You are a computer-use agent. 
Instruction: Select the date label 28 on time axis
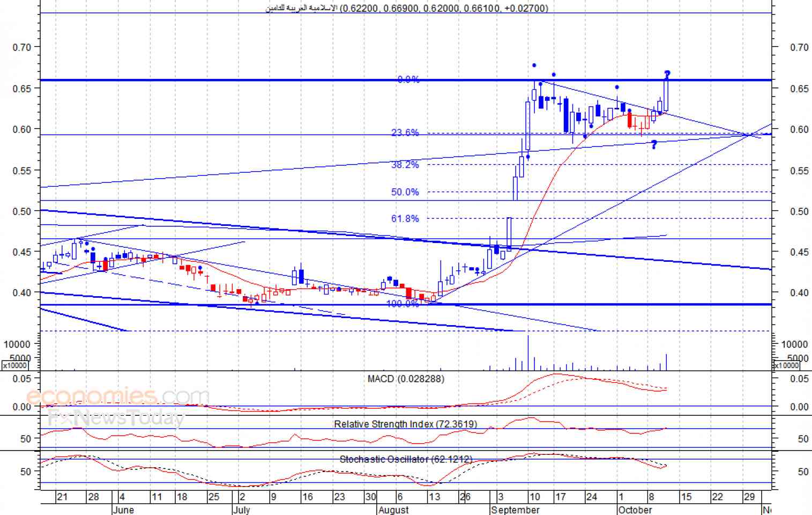point(93,497)
